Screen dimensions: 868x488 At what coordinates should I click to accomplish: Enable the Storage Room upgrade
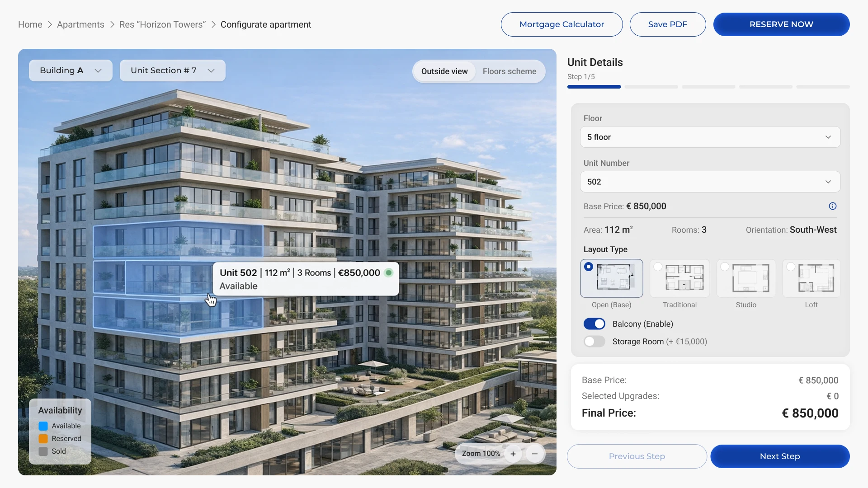[594, 341]
